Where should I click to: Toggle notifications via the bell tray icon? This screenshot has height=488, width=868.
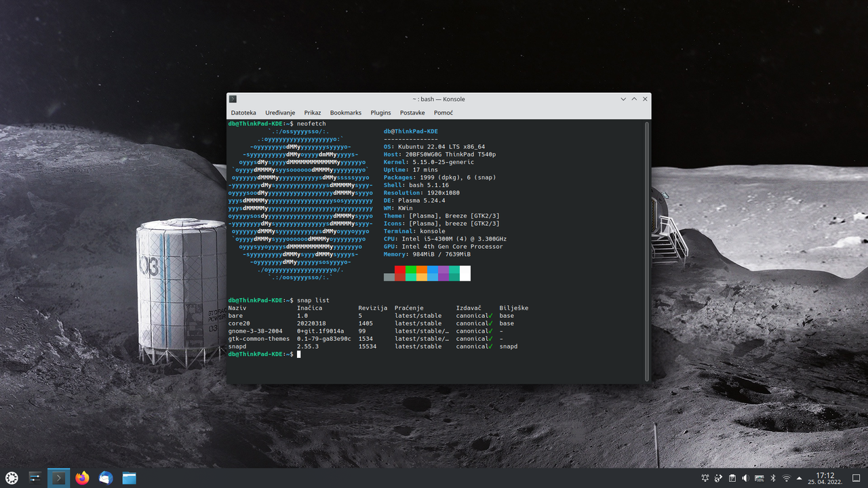(x=706, y=479)
